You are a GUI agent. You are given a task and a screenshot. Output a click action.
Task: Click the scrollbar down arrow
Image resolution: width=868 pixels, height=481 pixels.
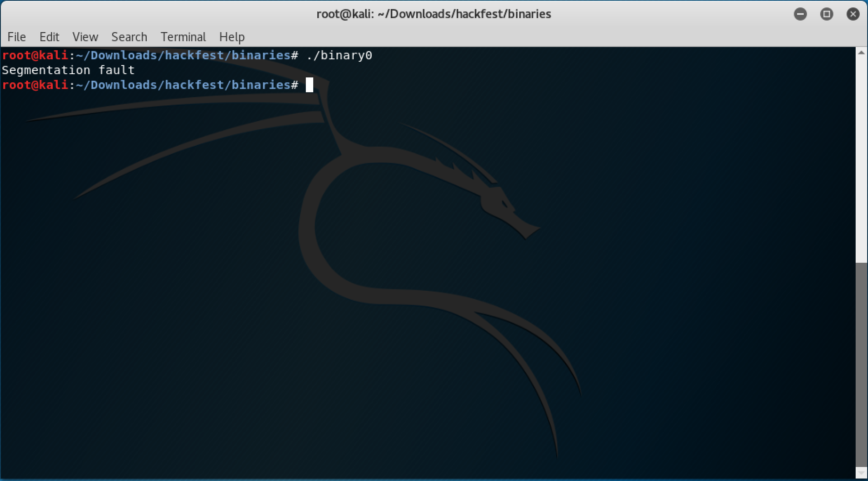tap(861, 472)
